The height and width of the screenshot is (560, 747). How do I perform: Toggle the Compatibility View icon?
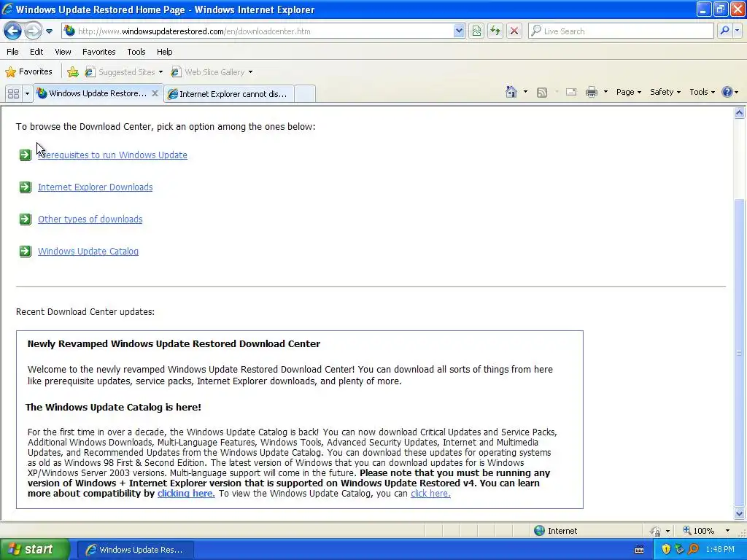(x=476, y=31)
